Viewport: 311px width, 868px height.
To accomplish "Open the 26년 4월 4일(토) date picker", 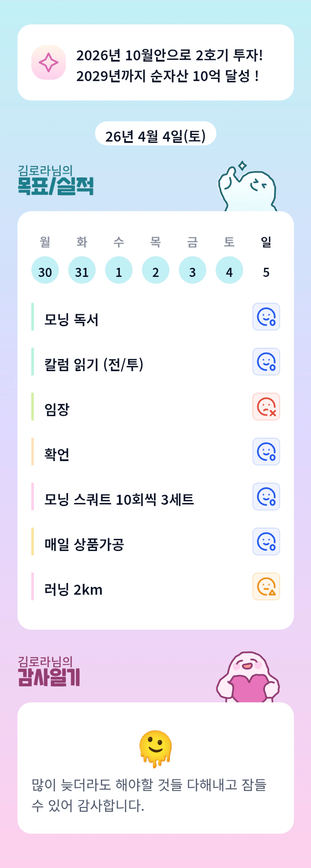I will 156,136.
